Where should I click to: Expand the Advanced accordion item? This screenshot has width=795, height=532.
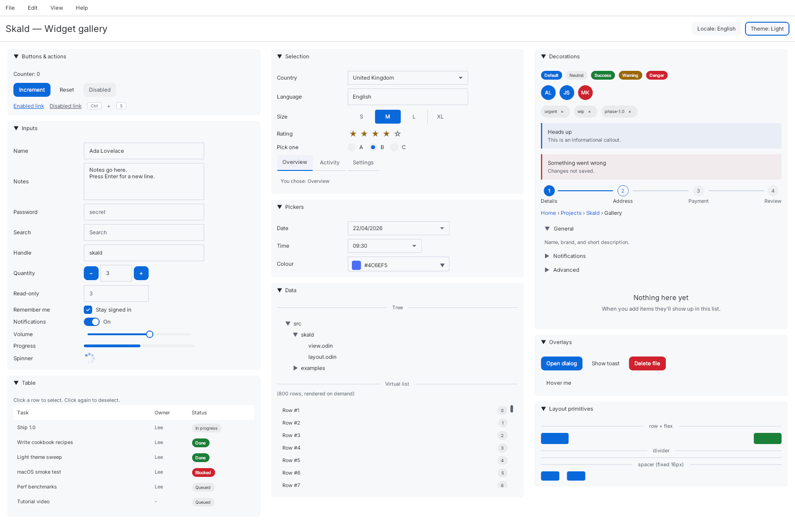click(547, 270)
